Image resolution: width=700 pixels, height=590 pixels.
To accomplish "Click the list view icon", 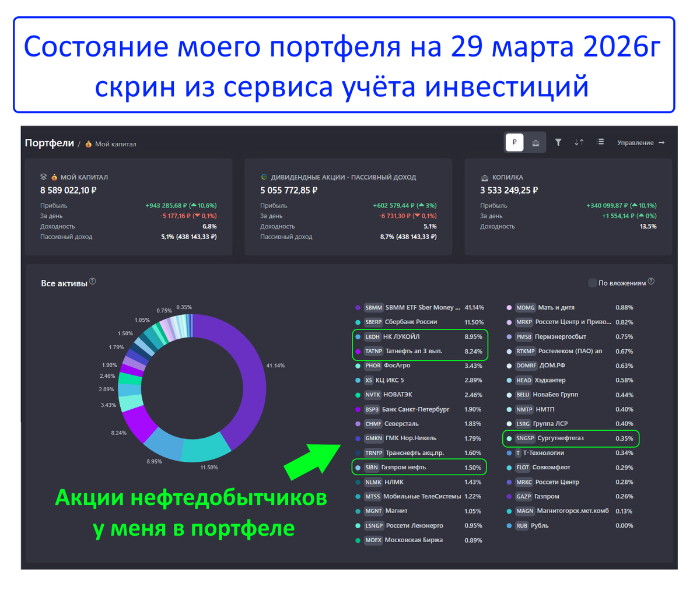I will point(600,142).
